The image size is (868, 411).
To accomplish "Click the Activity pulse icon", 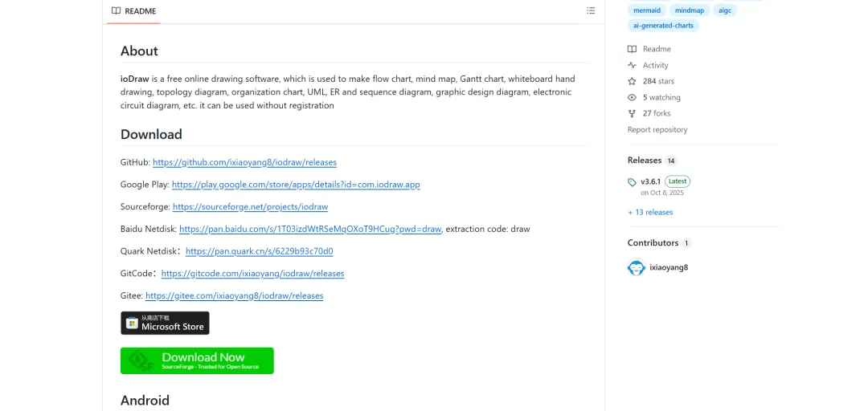I will click(633, 65).
